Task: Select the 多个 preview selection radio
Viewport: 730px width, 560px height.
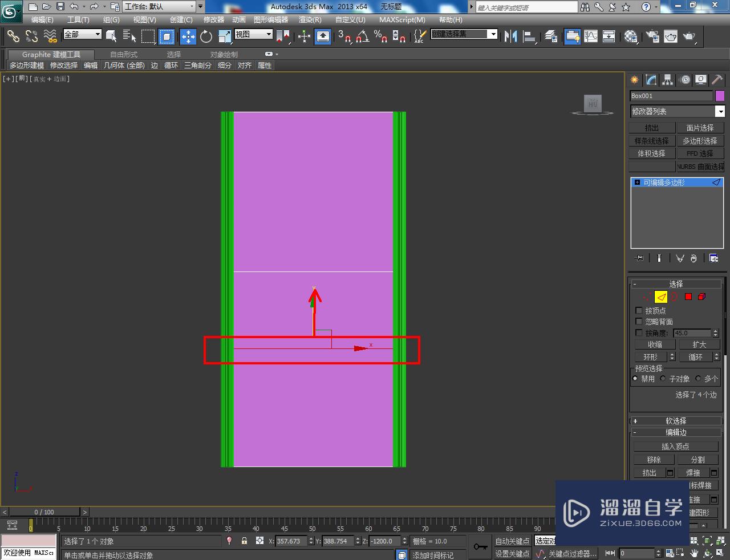Action: coord(698,378)
